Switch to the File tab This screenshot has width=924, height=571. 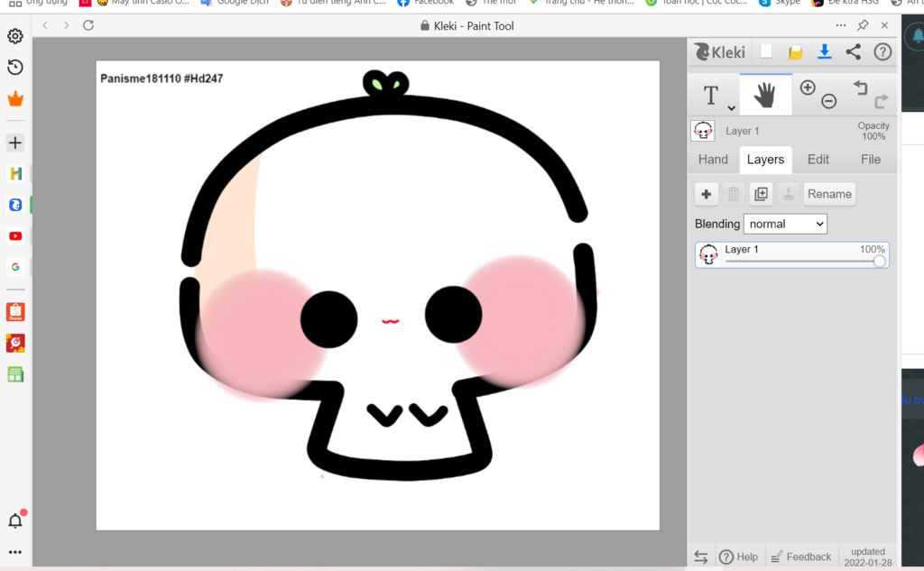click(x=871, y=159)
